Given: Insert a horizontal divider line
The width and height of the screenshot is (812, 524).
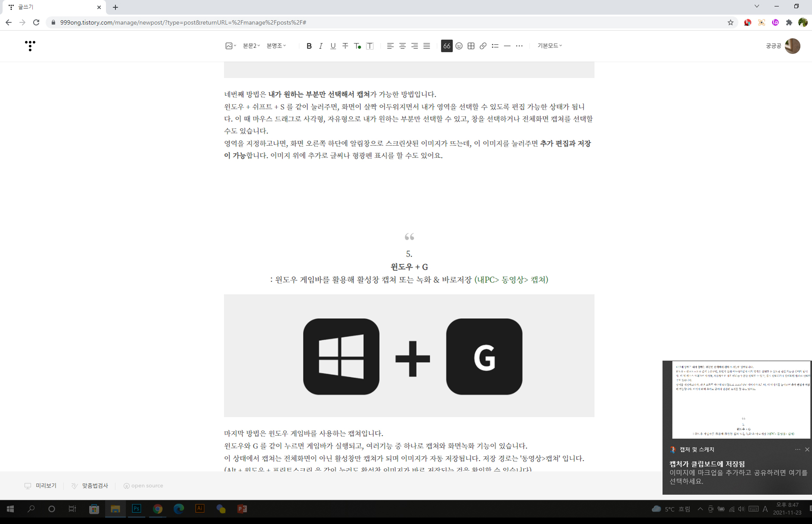Looking at the screenshot, I should (x=507, y=46).
